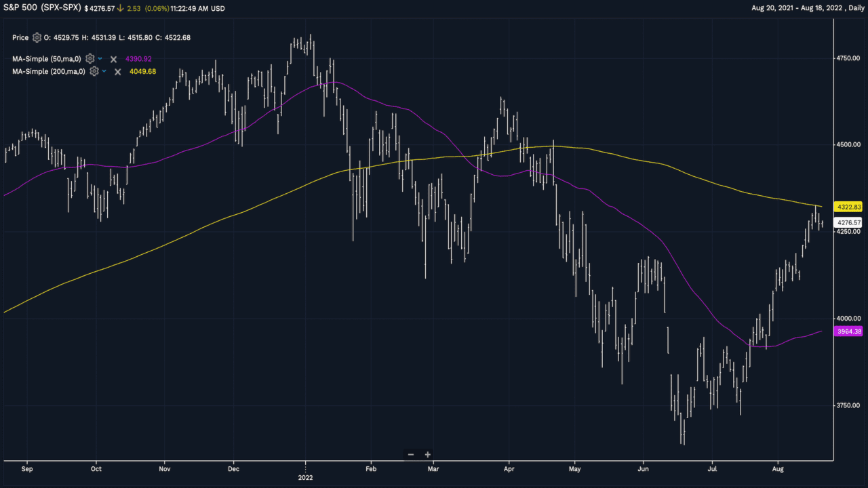Expand the MA-Simple 50 dropdown chevron
Screen dimensions: 868x488
(x=100, y=59)
